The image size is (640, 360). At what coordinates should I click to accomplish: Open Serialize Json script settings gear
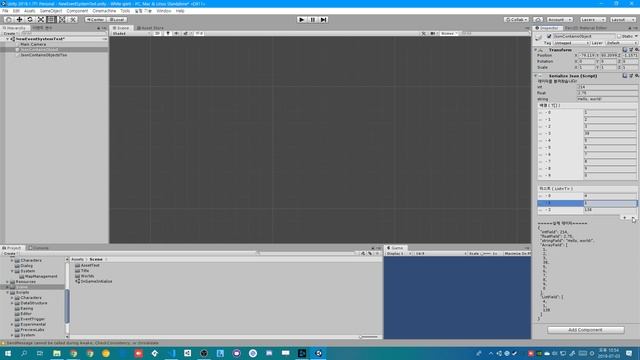coord(636,76)
